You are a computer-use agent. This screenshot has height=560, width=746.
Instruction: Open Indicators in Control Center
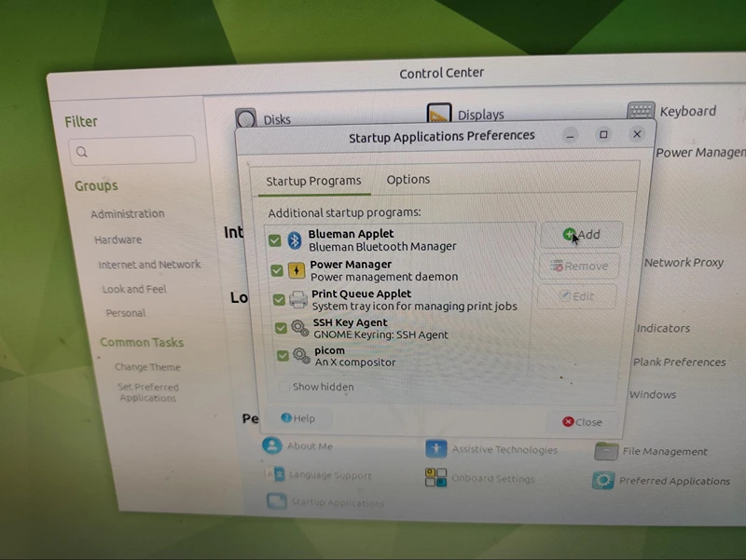[x=663, y=329]
